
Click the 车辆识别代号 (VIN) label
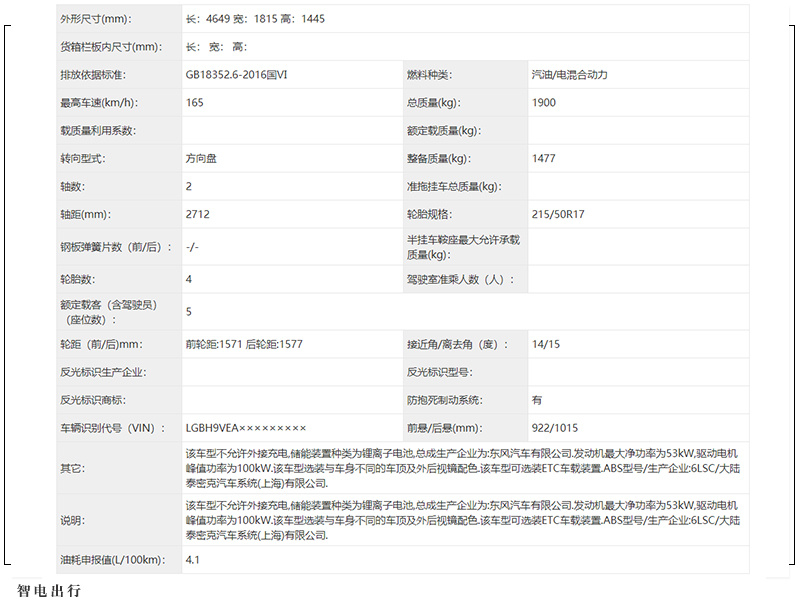[x=113, y=428]
